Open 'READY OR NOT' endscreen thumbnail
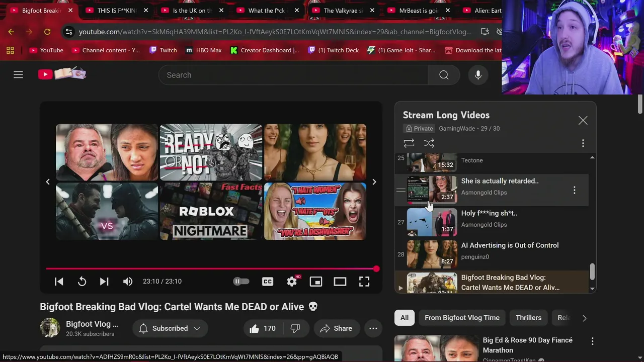Viewport: 644px width, 362px height. click(211, 152)
